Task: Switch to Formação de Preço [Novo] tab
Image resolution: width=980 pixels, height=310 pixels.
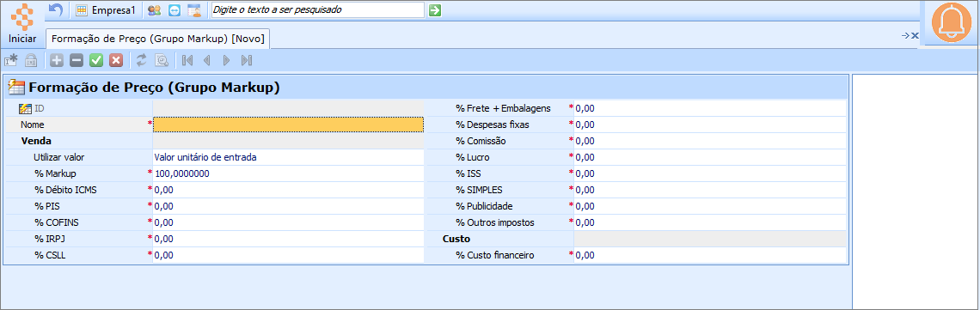Action: point(158,39)
